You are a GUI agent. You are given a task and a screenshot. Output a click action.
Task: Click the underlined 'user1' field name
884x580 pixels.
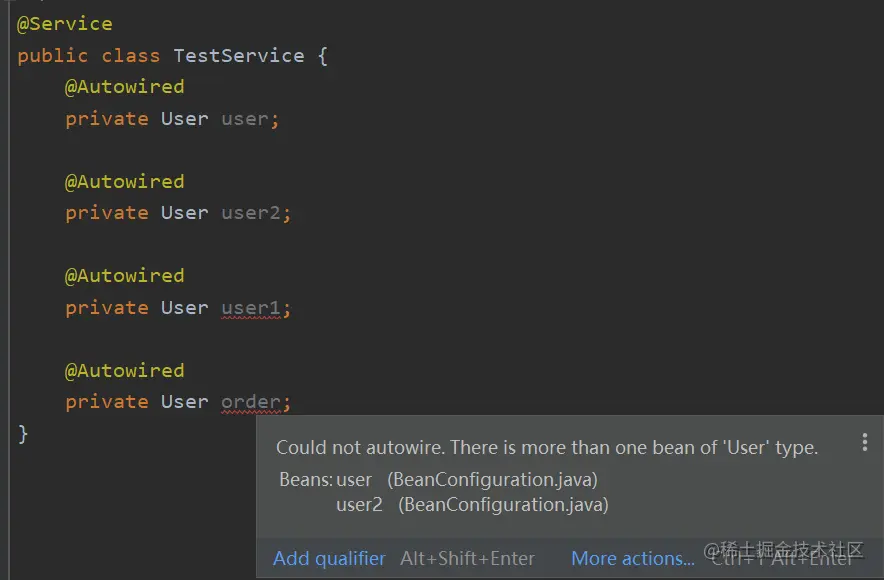pos(250,308)
